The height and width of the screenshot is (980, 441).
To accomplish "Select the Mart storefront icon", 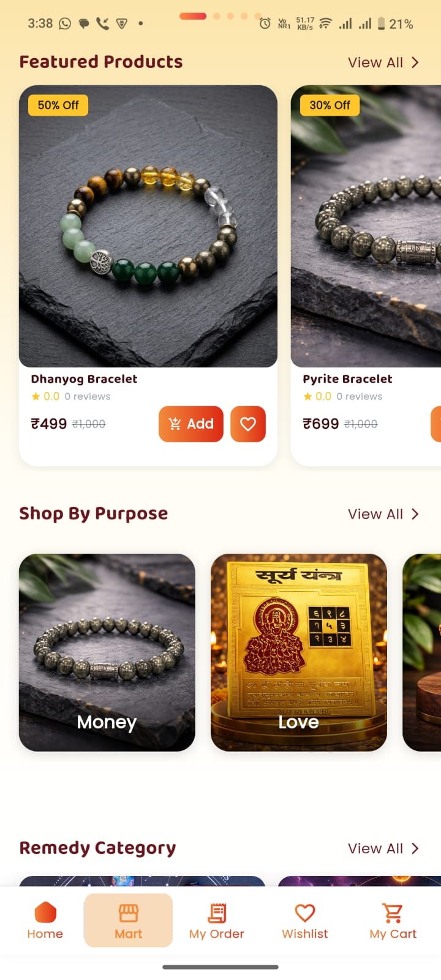I will (129, 913).
